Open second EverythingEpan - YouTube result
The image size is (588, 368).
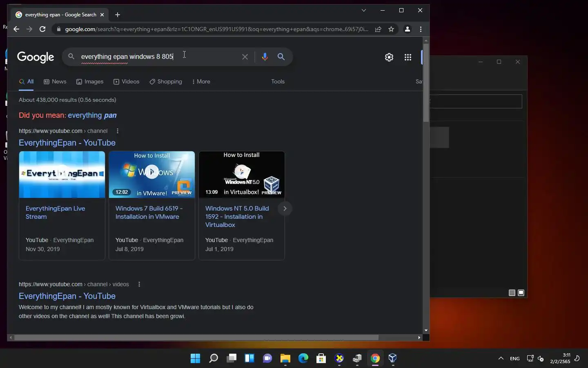click(x=67, y=296)
